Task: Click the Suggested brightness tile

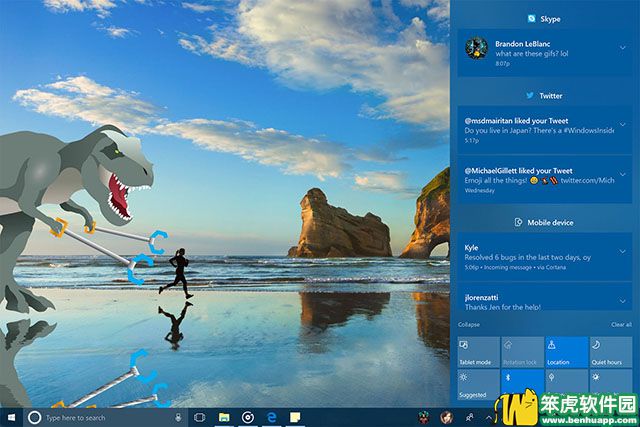Action: coord(478,385)
